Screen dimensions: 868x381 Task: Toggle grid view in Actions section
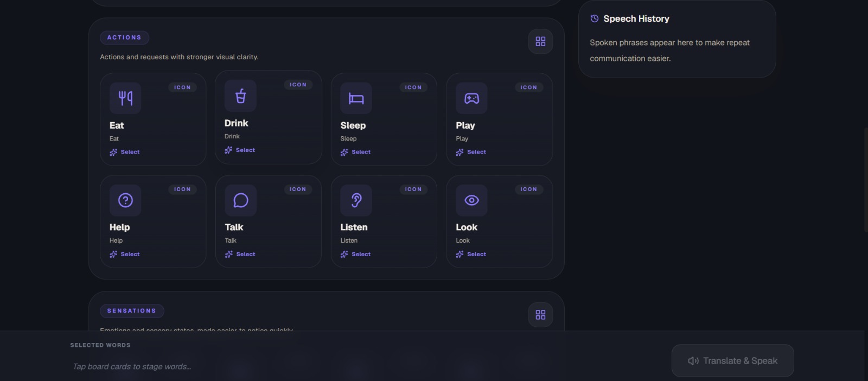click(540, 41)
